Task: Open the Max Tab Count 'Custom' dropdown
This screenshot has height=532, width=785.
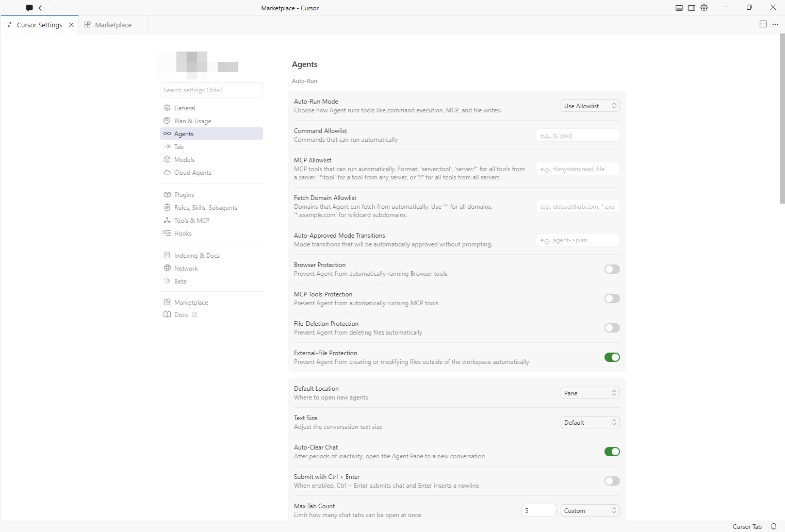Action: pos(590,510)
